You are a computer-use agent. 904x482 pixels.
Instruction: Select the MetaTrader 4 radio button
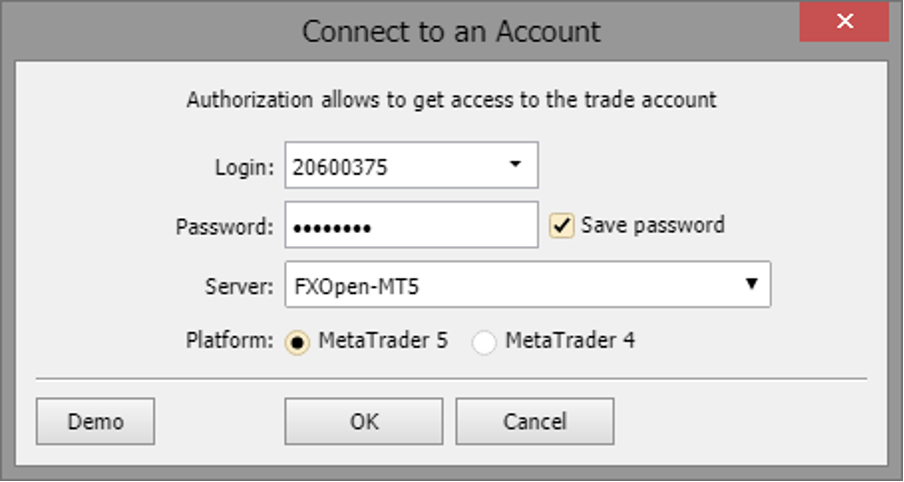pyautogui.click(x=484, y=342)
